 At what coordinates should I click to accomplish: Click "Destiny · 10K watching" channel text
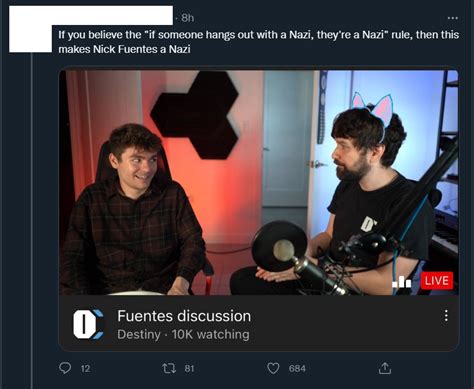[183, 334]
